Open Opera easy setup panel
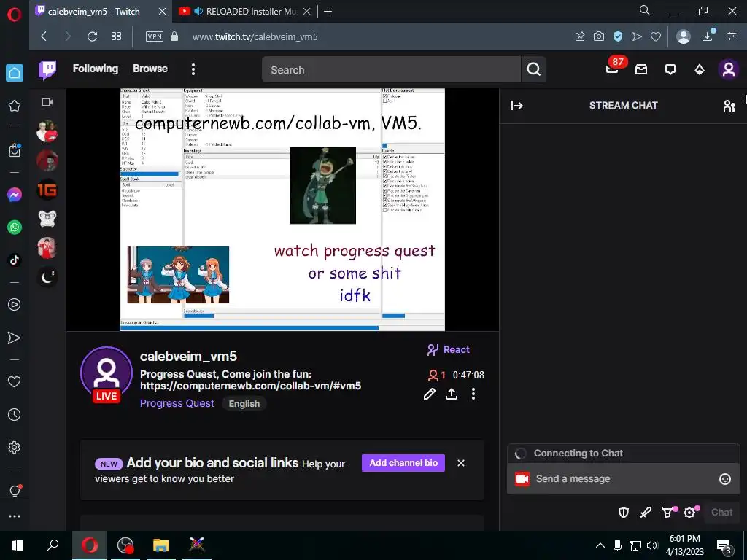The height and width of the screenshot is (560, 747). click(732, 36)
